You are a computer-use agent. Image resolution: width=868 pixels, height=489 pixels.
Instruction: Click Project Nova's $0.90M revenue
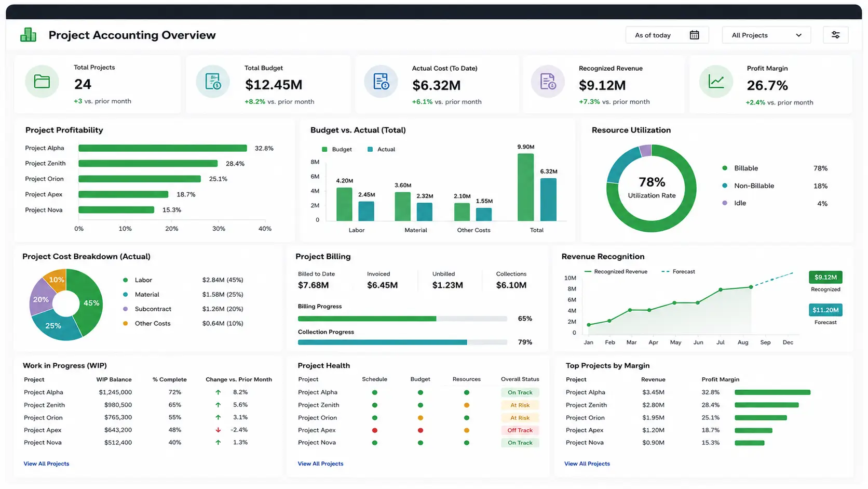[x=653, y=443]
